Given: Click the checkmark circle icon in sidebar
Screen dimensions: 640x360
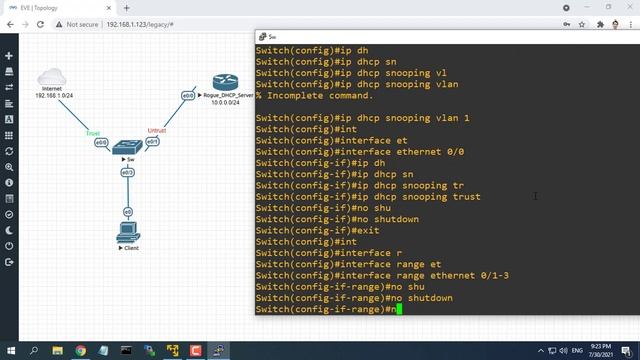Looking at the screenshot, I should click(9, 215).
